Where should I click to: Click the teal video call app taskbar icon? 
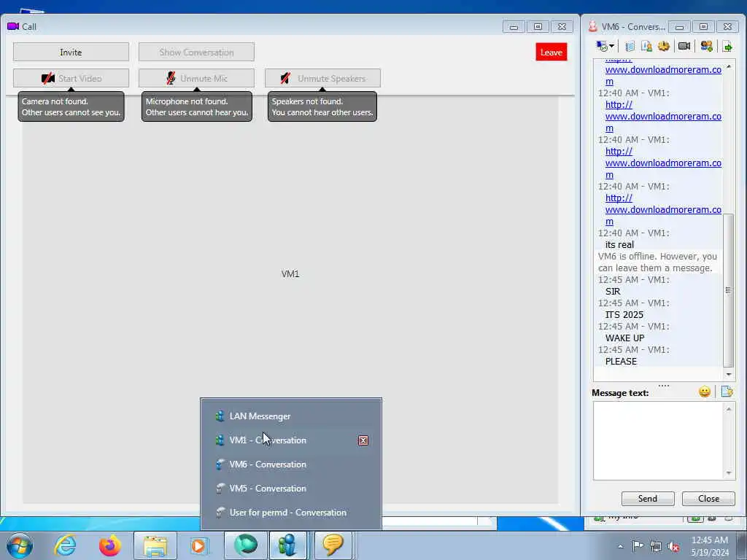click(246, 545)
